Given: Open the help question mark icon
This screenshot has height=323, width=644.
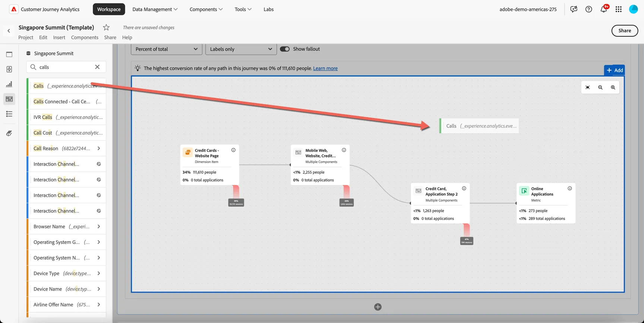Looking at the screenshot, I should point(588,9).
